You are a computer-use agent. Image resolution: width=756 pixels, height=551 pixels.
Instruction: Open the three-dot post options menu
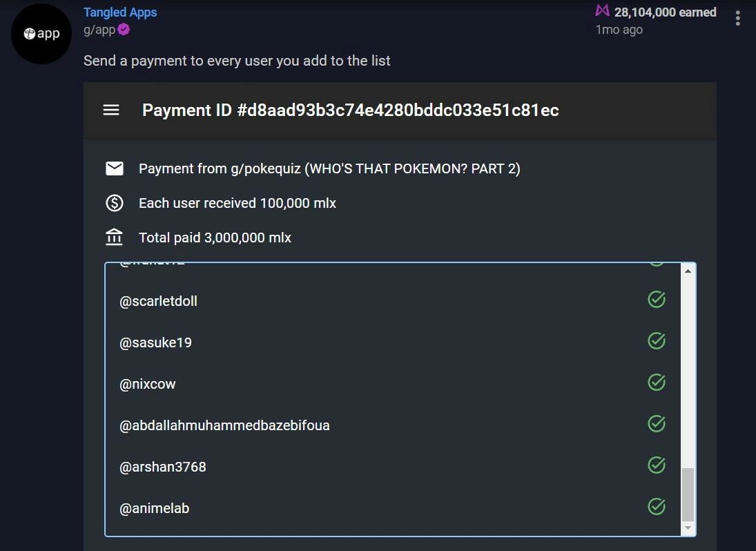pos(737,19)
